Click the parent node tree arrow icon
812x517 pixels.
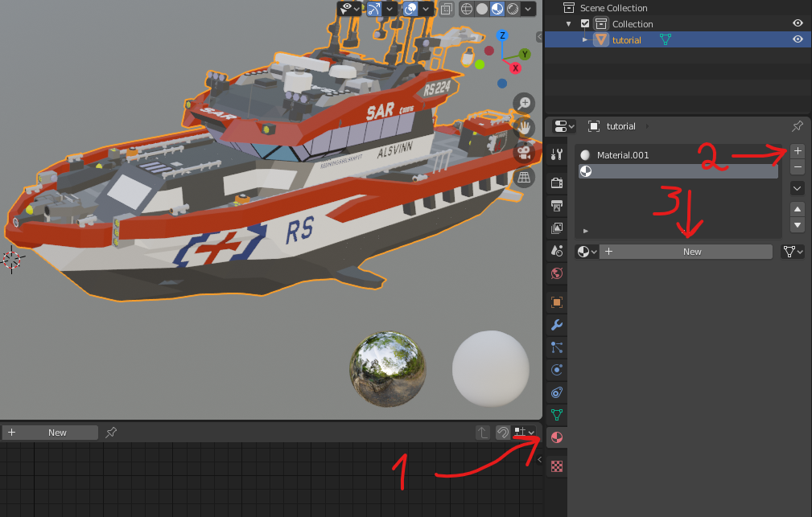(483, 432)
